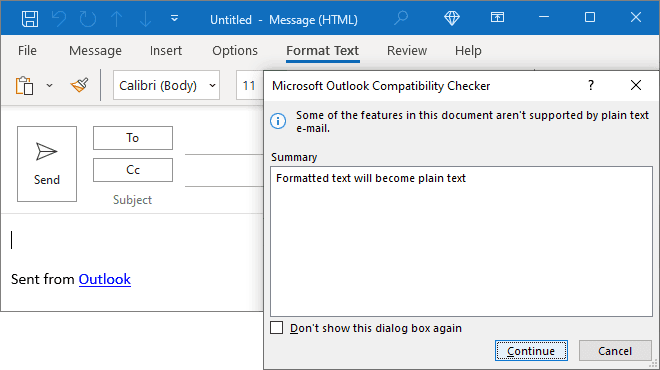Click the font size 11 box
The width and height of the screenshot is (660, 370).
[x=249, y=85]
